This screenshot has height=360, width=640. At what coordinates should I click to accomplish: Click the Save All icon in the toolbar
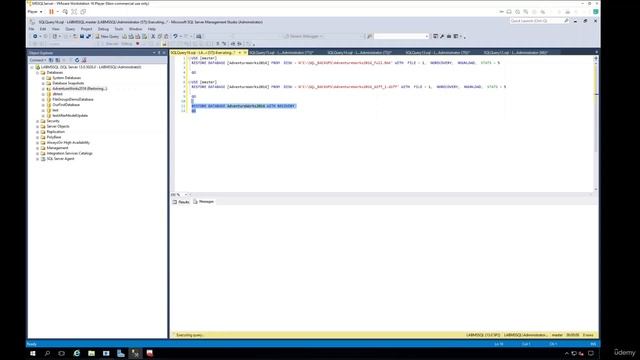(89, 36)
